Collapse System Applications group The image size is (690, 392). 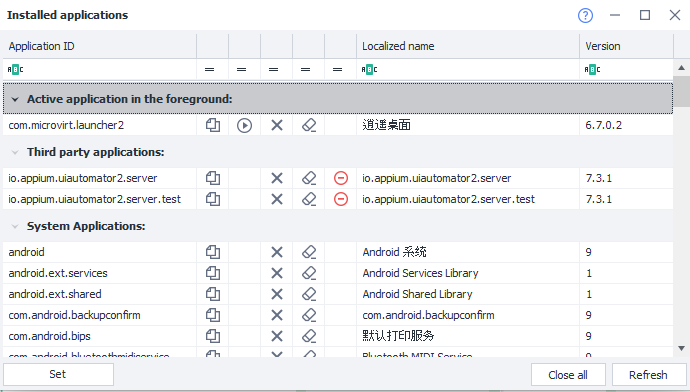click(15, 226)
